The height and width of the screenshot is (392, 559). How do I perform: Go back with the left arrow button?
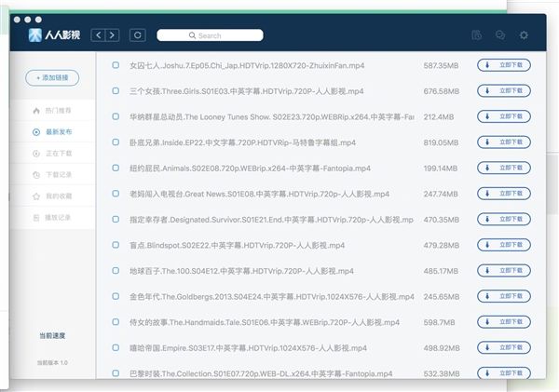[98, 35]
